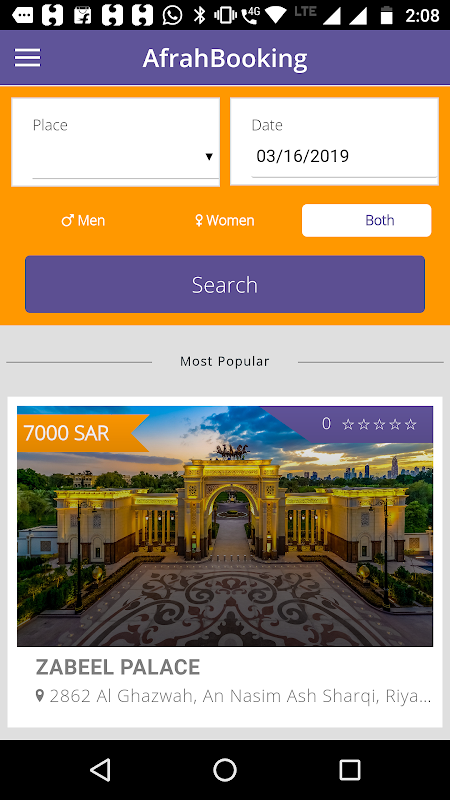The height and width of the screenshot is (800, 450).
Task: Select the Women gender option
Action: [x=224, y=220]
